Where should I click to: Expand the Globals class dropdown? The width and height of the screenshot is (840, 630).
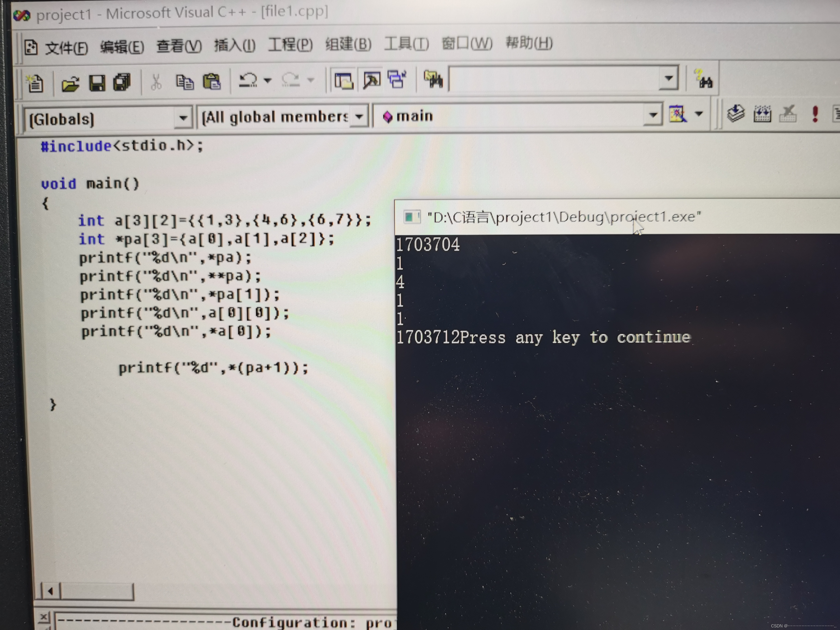183,118
